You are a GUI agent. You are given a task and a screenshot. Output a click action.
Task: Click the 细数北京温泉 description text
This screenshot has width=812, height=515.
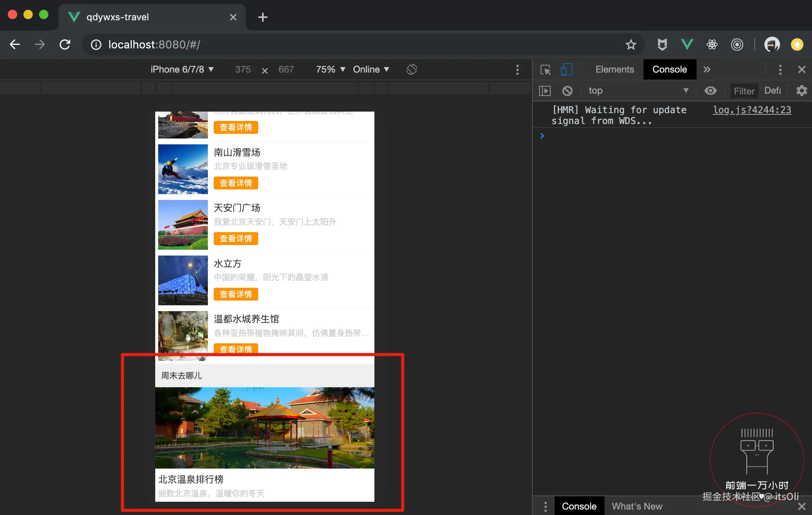point(211,494)
